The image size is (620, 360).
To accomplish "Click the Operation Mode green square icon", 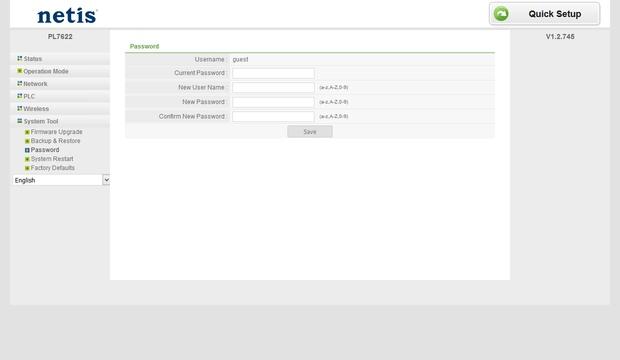I will pyautogui.click(x=19, y=71).
